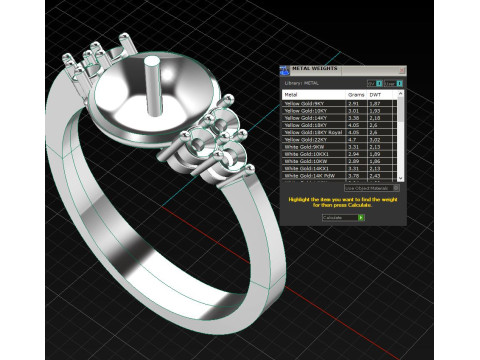Select the White Gold:14K PdW row
Viewport: 480px width, 360px height.
(x=339, y=176)
